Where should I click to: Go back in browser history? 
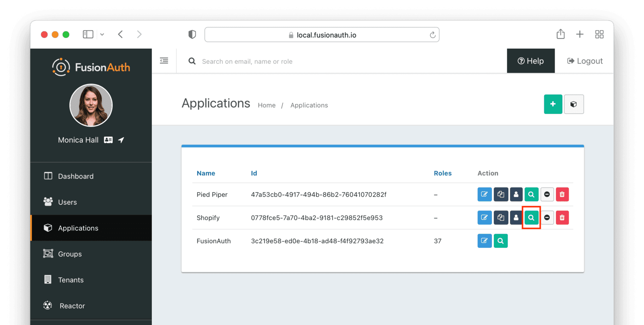[x=120, y=34]
